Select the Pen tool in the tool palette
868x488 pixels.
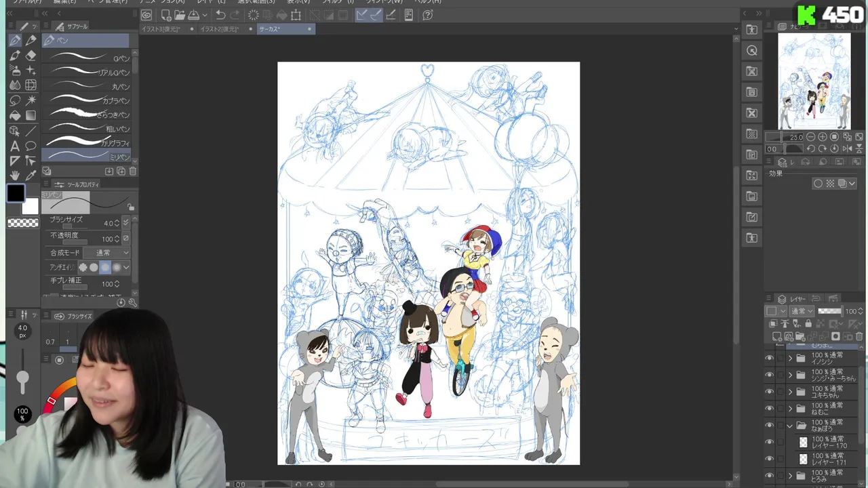point(15,41)
